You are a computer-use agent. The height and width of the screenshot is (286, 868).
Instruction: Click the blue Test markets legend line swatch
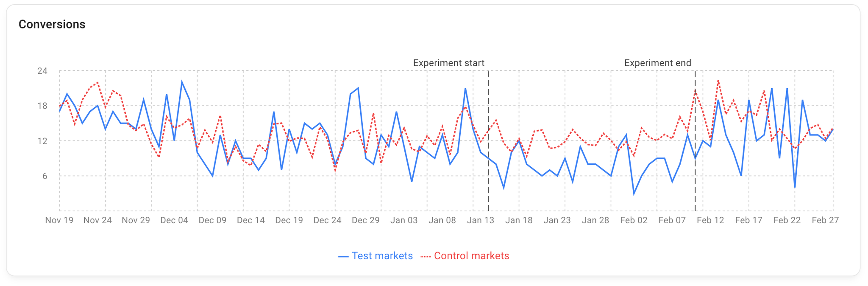pyautogui.click(x=343, y=256)
